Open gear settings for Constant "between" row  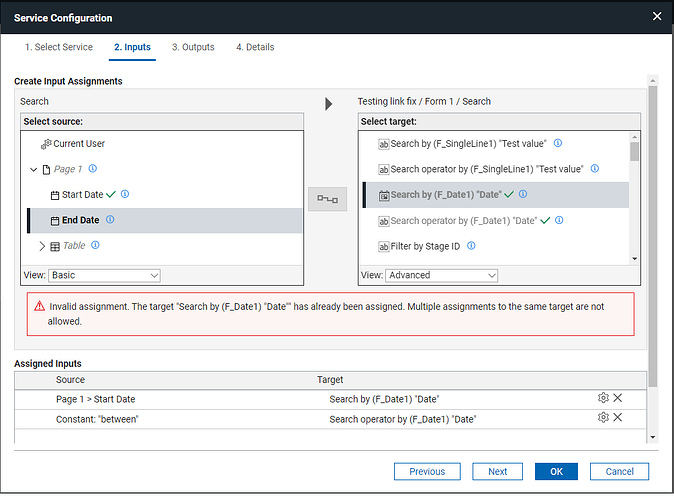tap(602, 418)
